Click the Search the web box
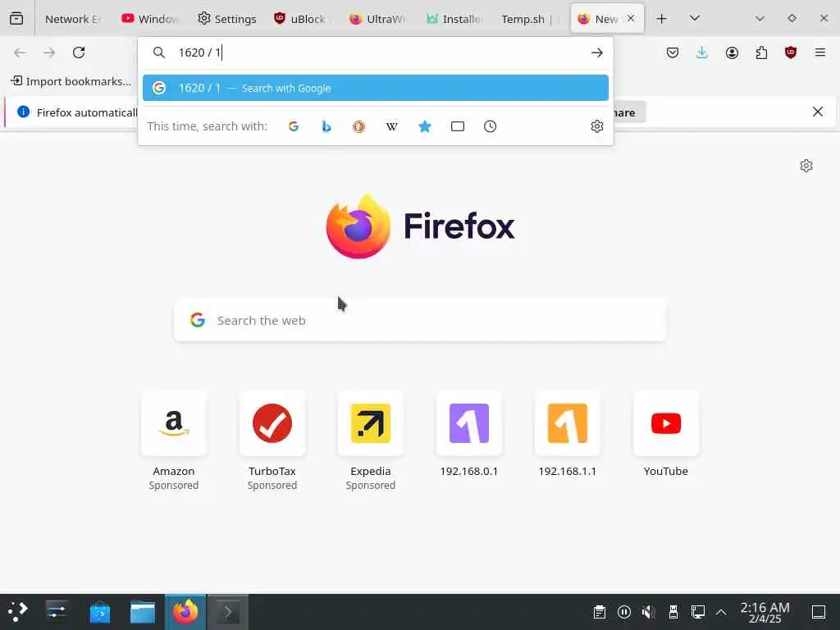This screenshot has width=840, height=630. pos(420,321)
